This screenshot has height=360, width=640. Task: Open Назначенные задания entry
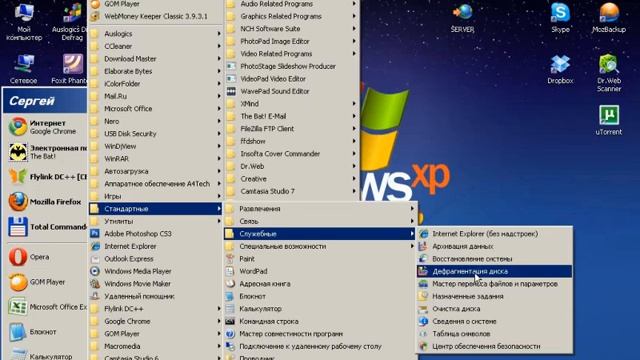coord(494,296)
